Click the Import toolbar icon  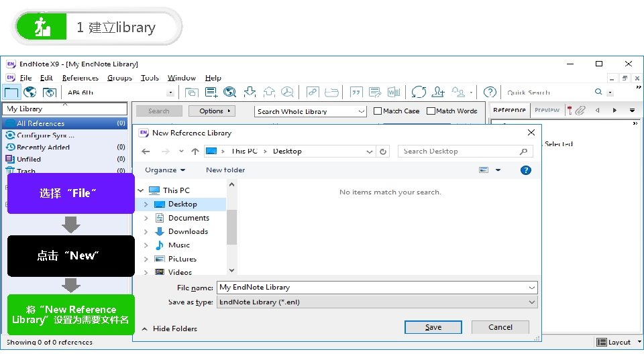tap(250, 92)
